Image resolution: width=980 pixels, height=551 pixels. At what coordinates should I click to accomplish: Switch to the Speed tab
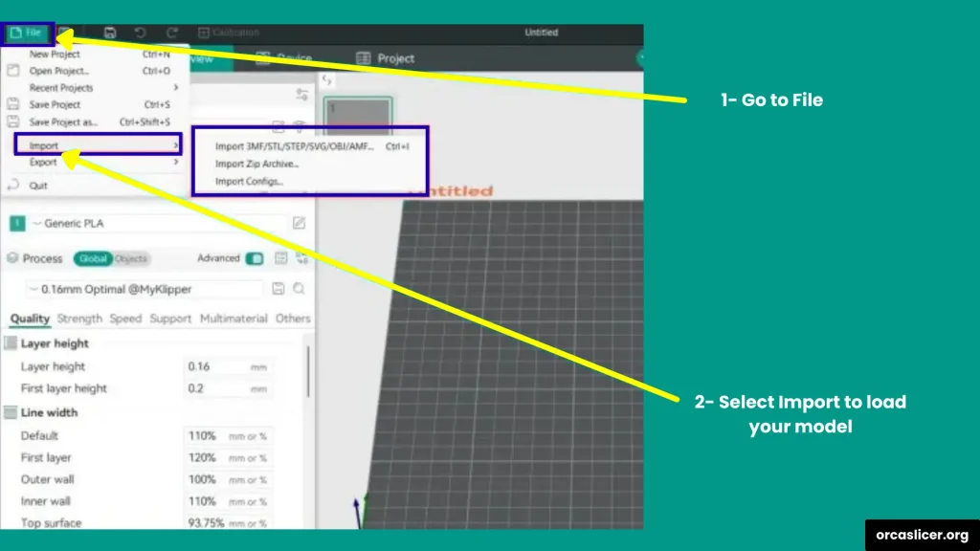coord(125,319)
